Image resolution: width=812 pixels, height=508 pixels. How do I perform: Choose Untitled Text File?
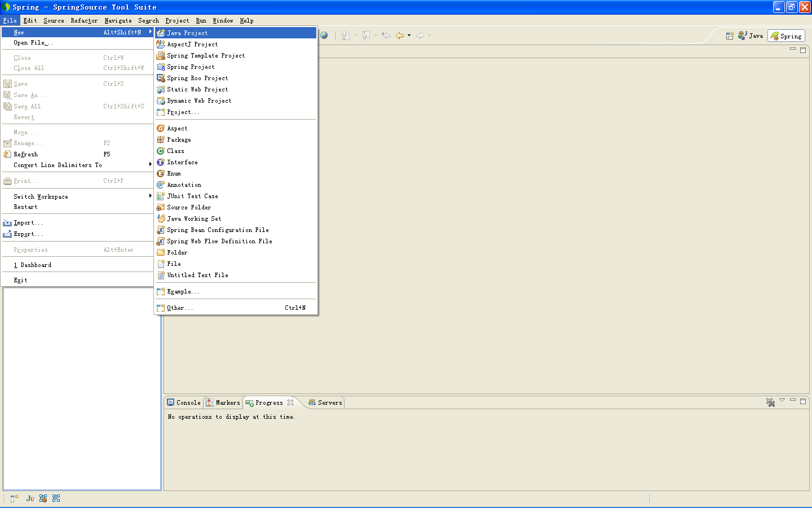tap(236, 275)
